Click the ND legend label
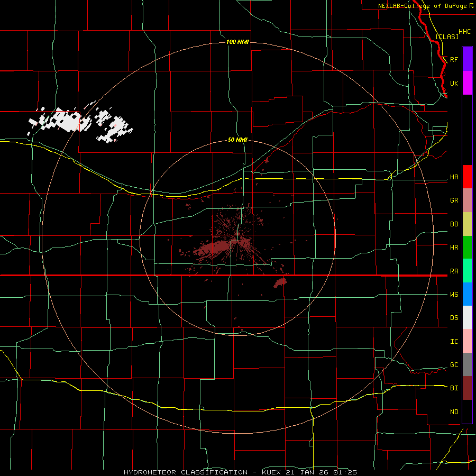The height and width of the screenshot is (476, 476). pos(454,412)
